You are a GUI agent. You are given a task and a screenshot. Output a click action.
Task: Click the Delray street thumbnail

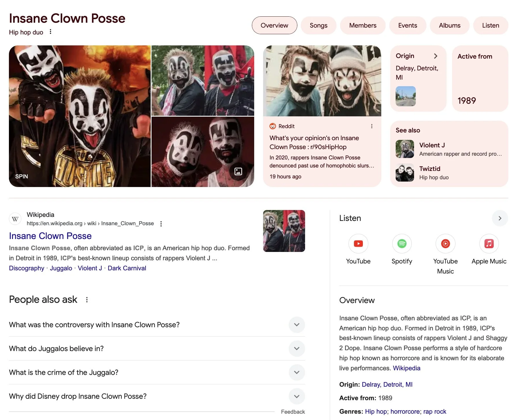pyautogui.click(x=406, y=96)
